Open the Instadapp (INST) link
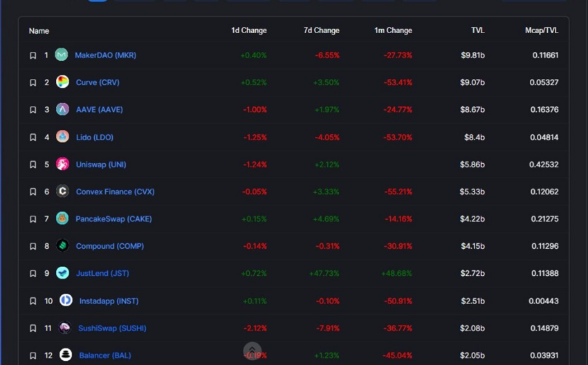 [109, 301]
